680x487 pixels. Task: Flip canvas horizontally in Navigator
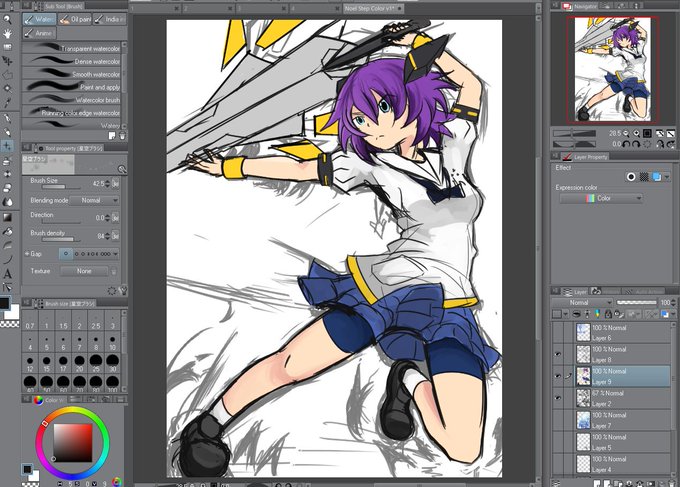(x=660, y=134)
